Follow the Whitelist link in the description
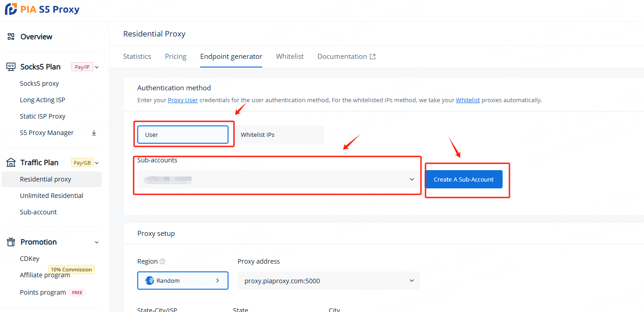 [468, 100]
